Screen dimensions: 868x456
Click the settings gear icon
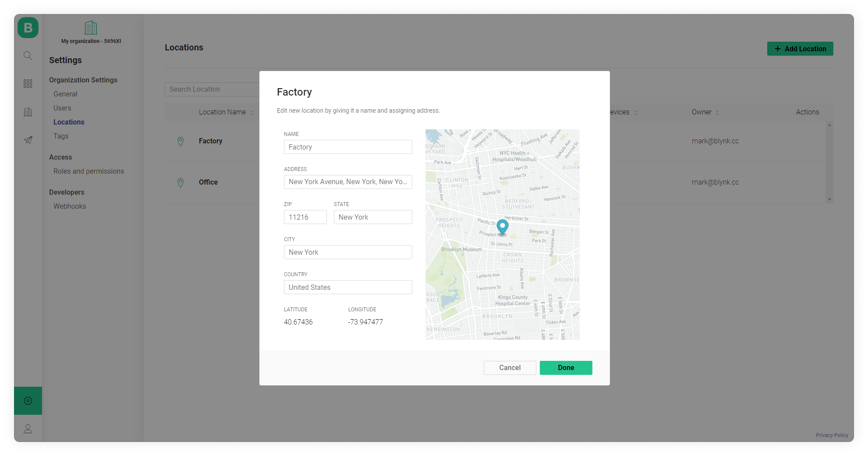pos(28,401)
